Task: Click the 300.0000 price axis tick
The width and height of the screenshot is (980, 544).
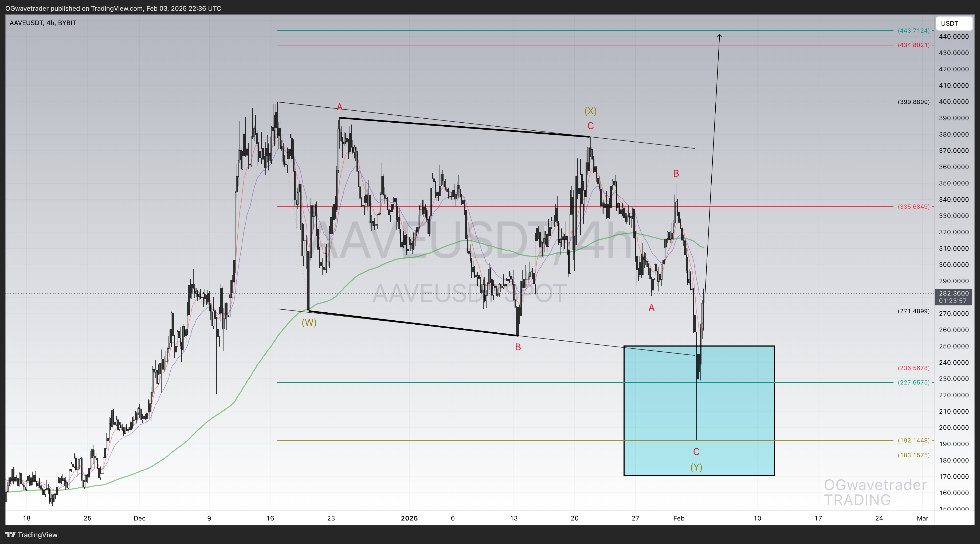Action: click(x=954, y=265)
